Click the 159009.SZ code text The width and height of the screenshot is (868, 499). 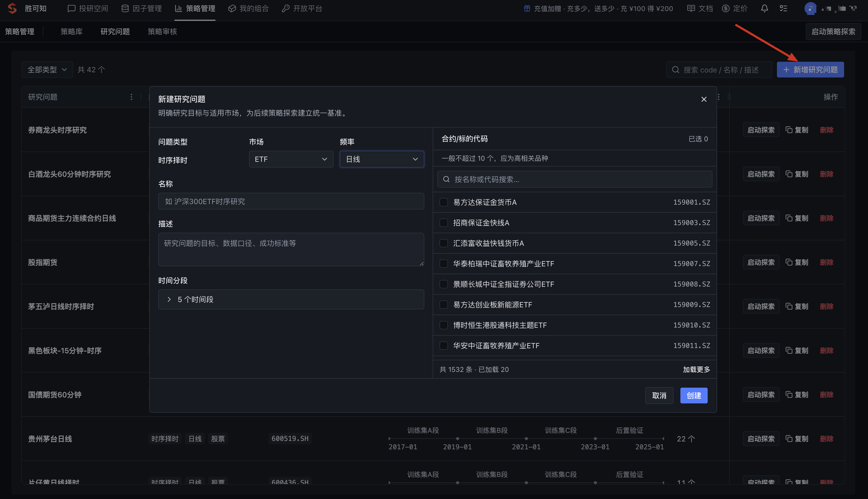click(691, 305)
